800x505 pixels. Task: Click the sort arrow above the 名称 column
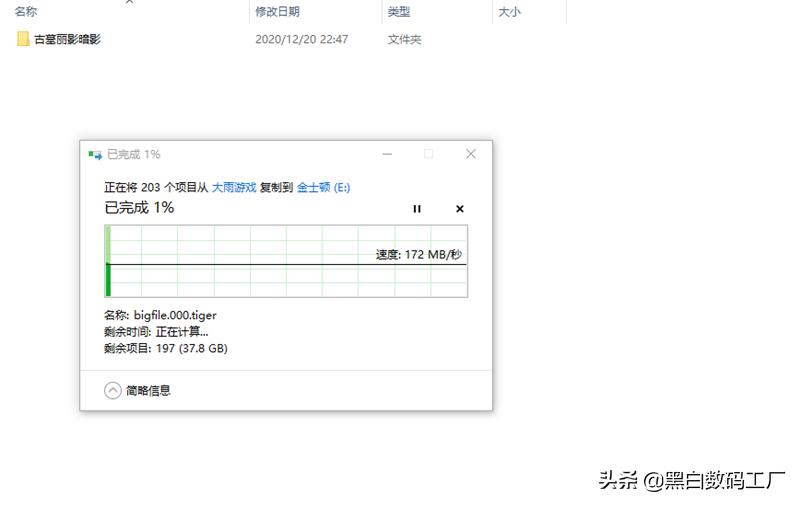[x=130, y=2]
